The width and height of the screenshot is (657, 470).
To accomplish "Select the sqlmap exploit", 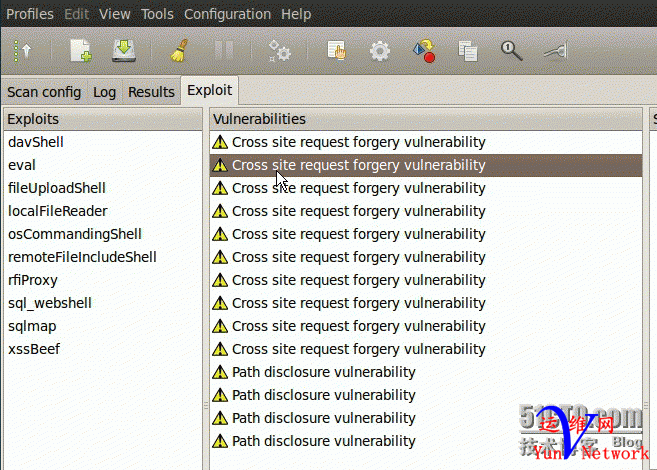I will (31, 326).
